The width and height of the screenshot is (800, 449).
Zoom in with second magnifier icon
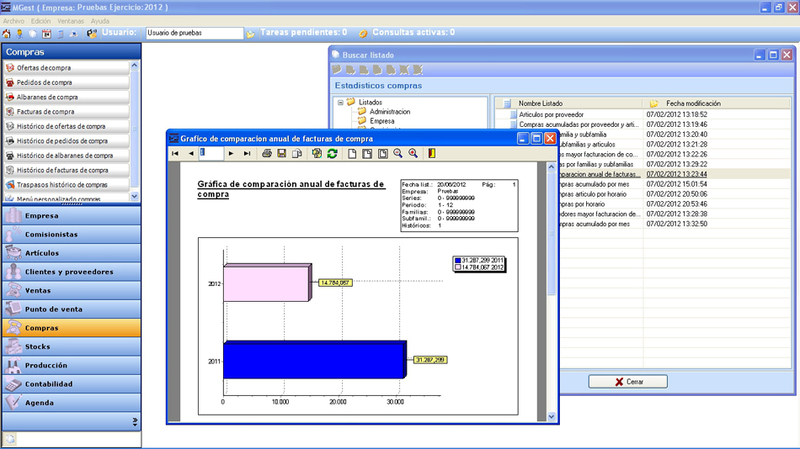(x=413, y=154)
